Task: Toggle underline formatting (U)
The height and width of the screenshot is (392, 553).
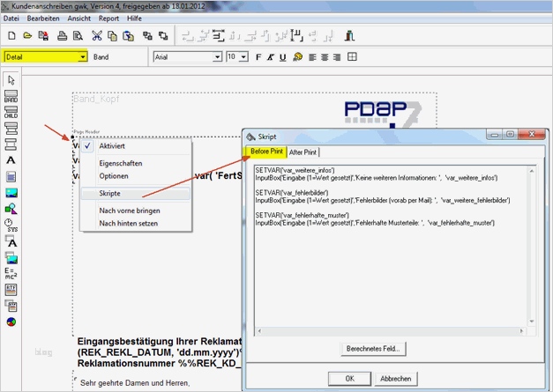Action: coord(282,57)
